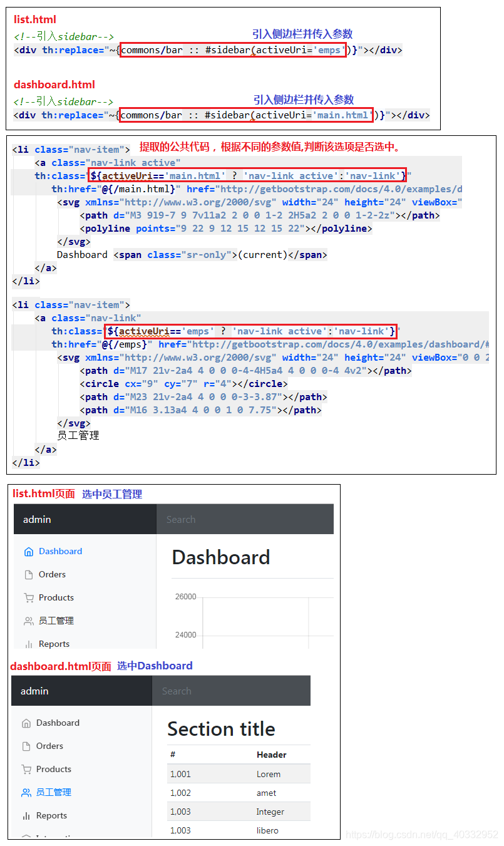The width and height of the screenshot is (504, 846).
Task: Click the Products cart icon in list.html page
Action: (28, 598)
